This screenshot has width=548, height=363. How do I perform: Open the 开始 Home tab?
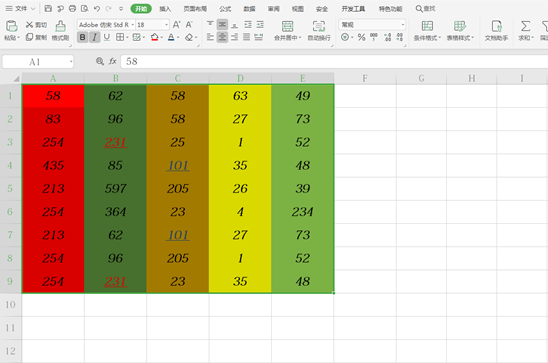(x=141, y=9)
